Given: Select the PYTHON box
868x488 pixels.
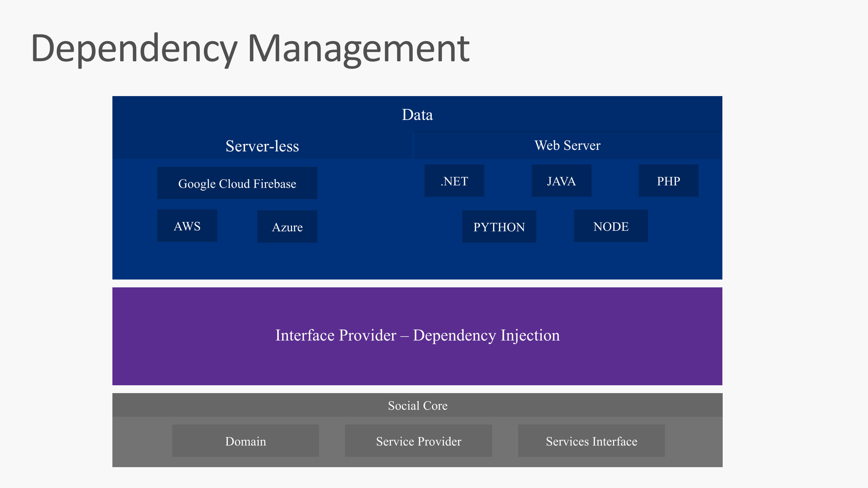Looking at the screenshot, I should pyautogui.click(x=499, y=227).
